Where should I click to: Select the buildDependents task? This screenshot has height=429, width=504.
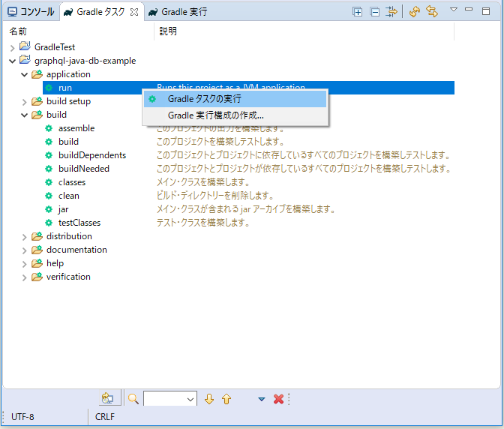pyautogui.click(x=92, y=155)
